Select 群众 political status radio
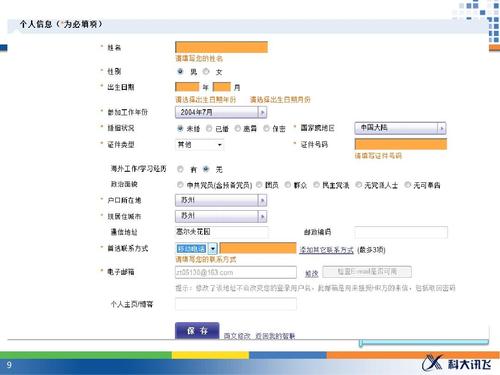This screenshot has width=500, height=375. tap(288, 185)
